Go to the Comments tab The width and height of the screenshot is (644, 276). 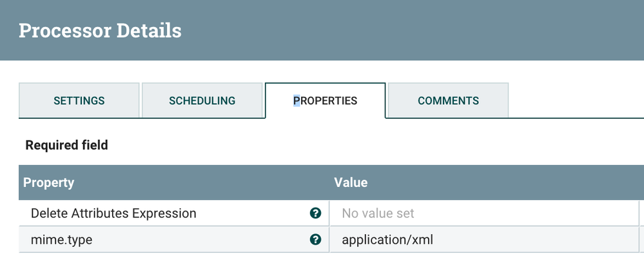(448, 101)
